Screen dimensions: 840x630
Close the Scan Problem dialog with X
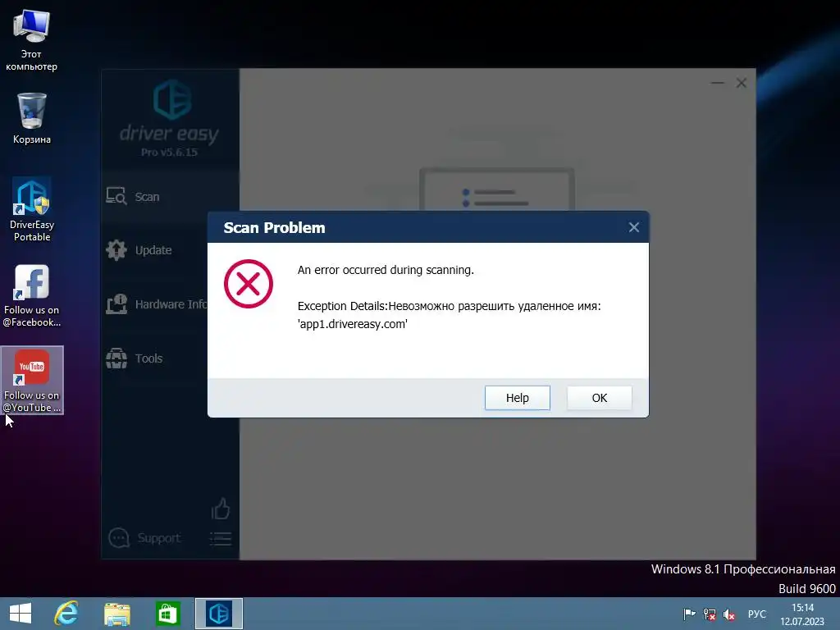634,228
